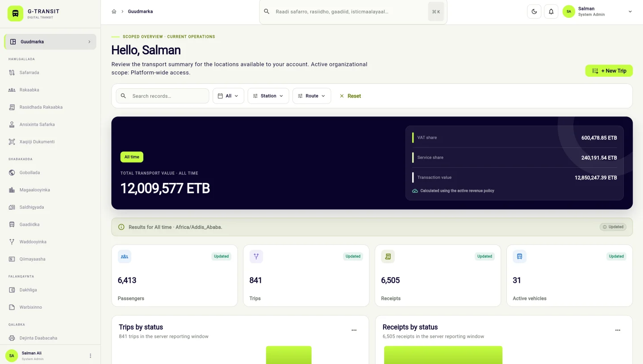Image resolution: width=643 pixels, height=364 pixels.
Task: Click the Saldhigyada station icon
Action: [x=12, y=207]
